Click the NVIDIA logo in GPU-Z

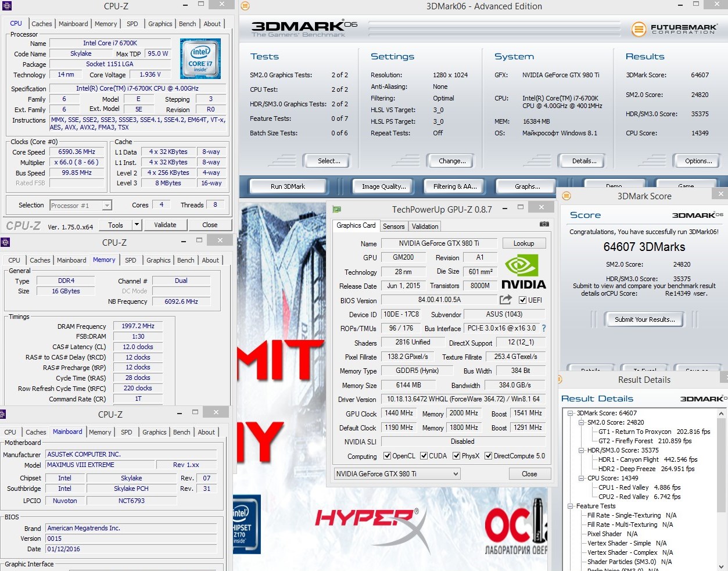tap(523, 272)
